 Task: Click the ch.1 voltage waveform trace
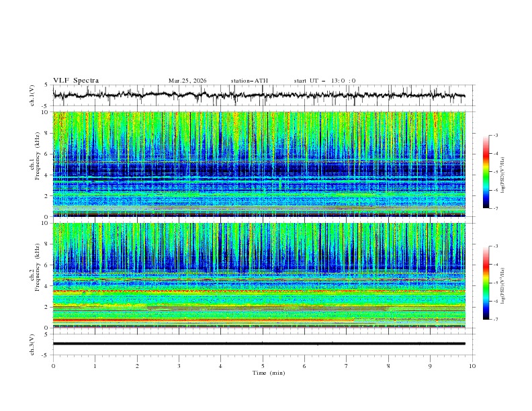coord(259,95)
